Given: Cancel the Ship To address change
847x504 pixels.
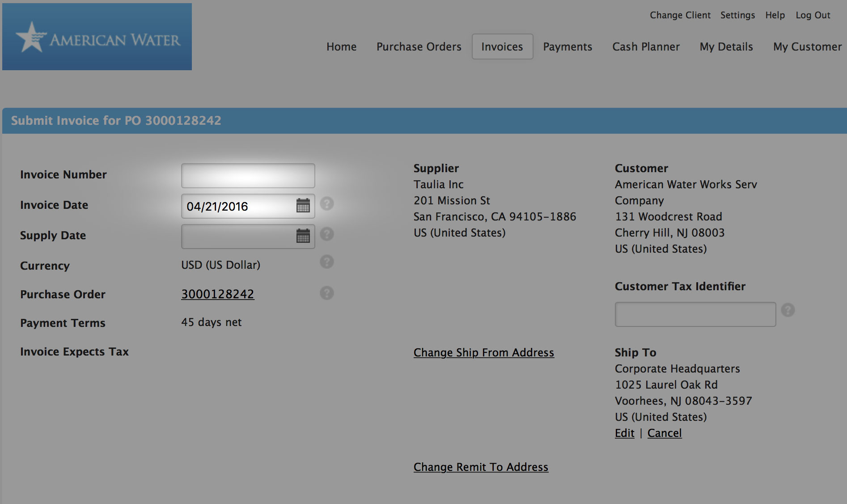Looking at the screenshot, I should click(x=665, y=433).
